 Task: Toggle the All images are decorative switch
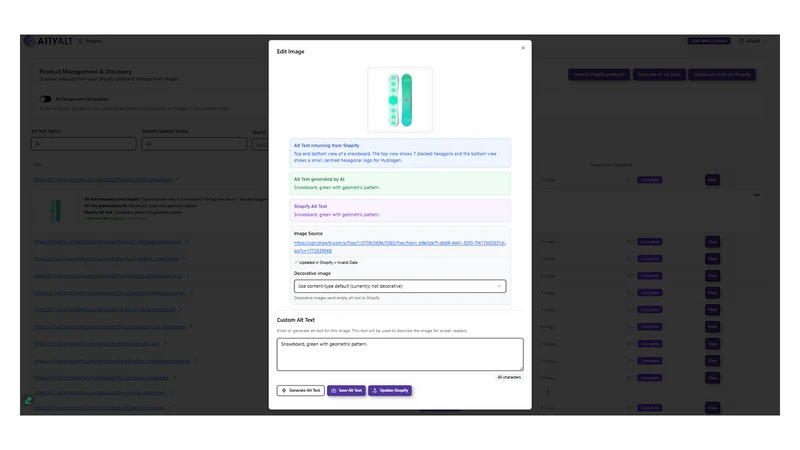pos(45,99)
